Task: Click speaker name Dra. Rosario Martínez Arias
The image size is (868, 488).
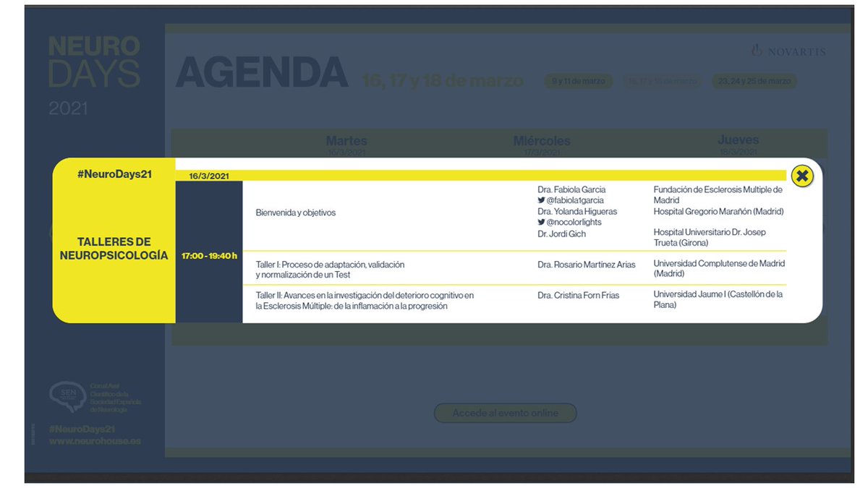Action: click(x=586, y=265)
